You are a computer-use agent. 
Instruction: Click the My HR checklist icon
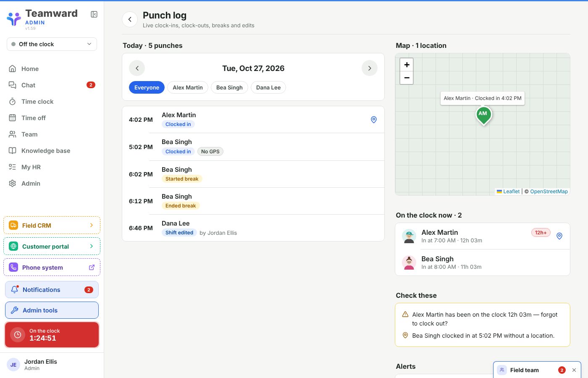(13, 167)
